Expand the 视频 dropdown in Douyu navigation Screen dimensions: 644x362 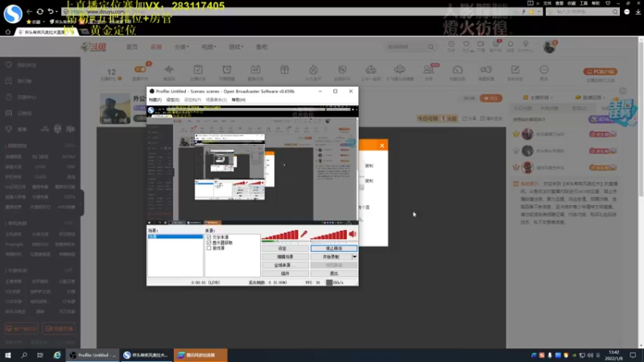tap(208, 47)
